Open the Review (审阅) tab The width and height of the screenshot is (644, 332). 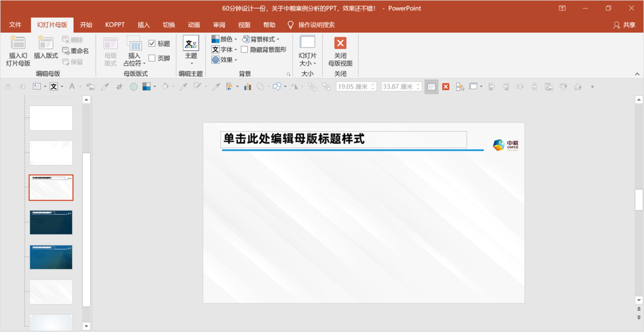click(219, 25)
